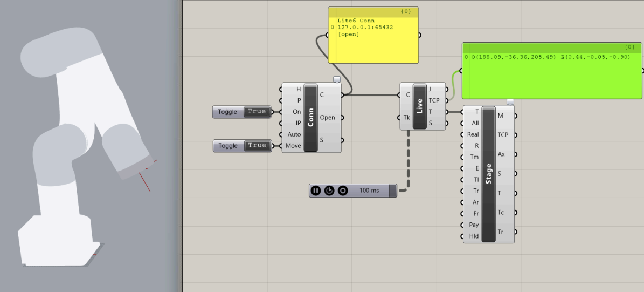Select the Conn component's black name bar
This screenshot has width=644, height=292.
tap(311, 118)
